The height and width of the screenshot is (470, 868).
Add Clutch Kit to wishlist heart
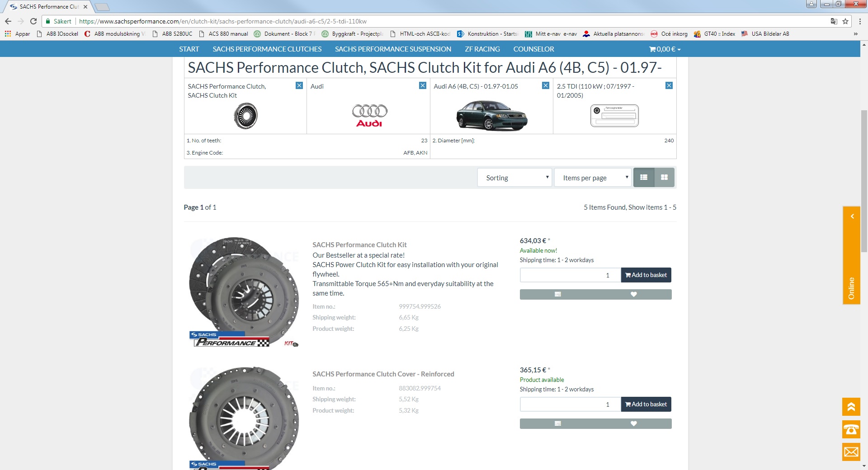pyautogui.click(x=634, y=294)
